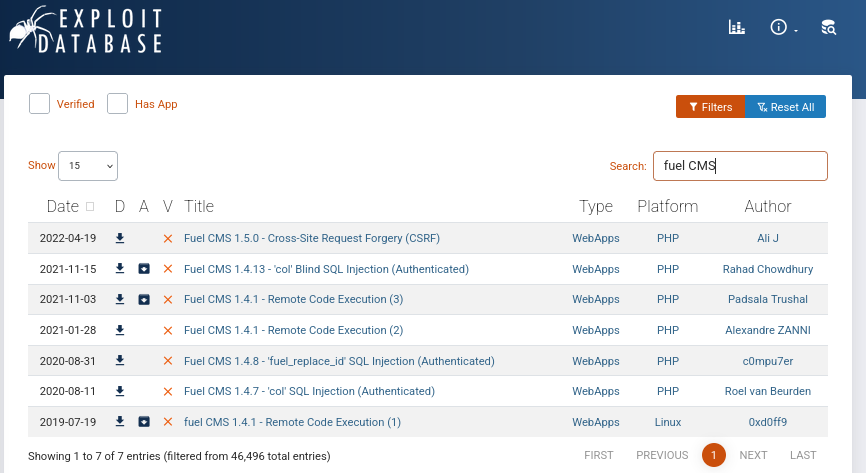Go to NEXT page
The image size is (866, 473).
(x=753, y=455)
